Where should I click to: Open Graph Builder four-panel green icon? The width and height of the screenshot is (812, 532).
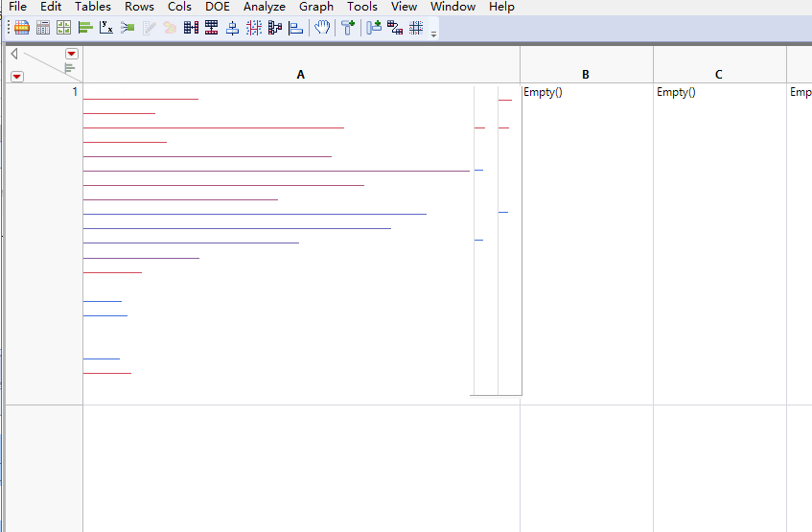click(63, 28)
